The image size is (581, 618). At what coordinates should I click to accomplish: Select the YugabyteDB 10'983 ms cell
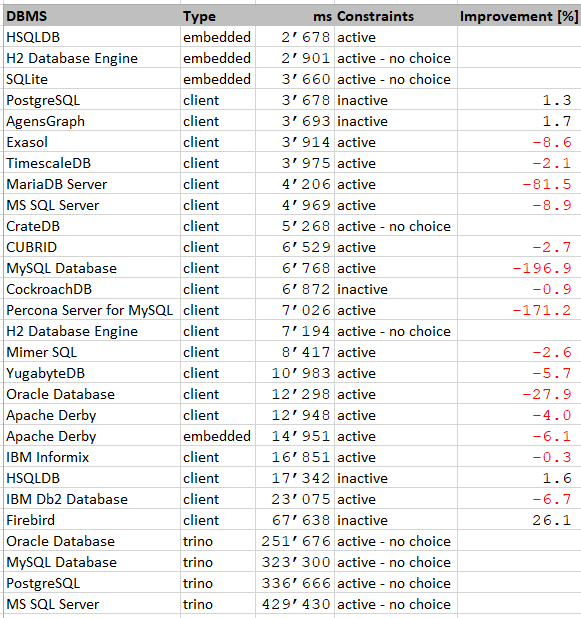(295, 373)
